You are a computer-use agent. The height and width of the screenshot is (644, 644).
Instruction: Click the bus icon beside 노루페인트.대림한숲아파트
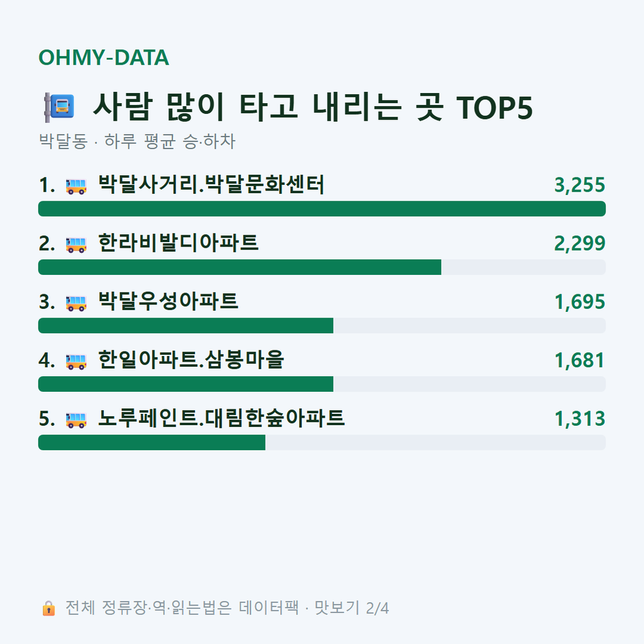pyautogui.click(x=76, y=419)
